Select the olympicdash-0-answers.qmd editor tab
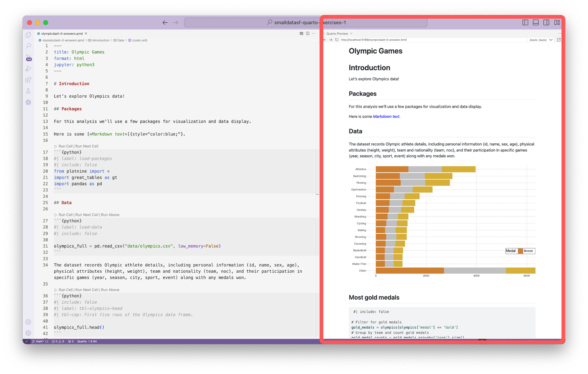The height and width of the screenshot is (374, 588). pos(61,34)
